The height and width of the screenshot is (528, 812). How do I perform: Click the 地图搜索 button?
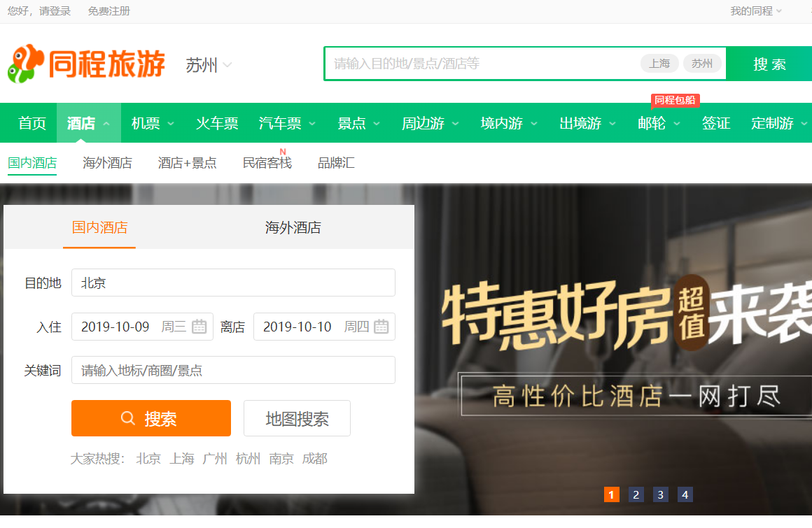pos(297,418)
